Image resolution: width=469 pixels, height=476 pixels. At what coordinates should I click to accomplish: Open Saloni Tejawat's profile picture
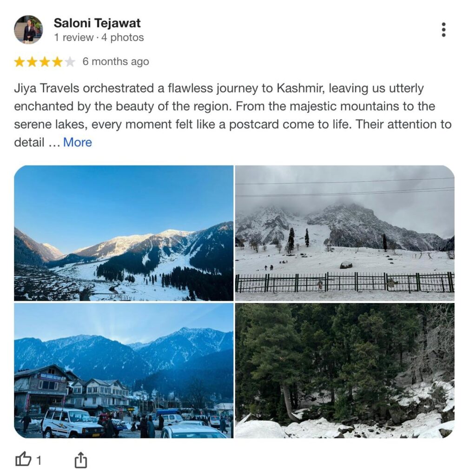28,30
